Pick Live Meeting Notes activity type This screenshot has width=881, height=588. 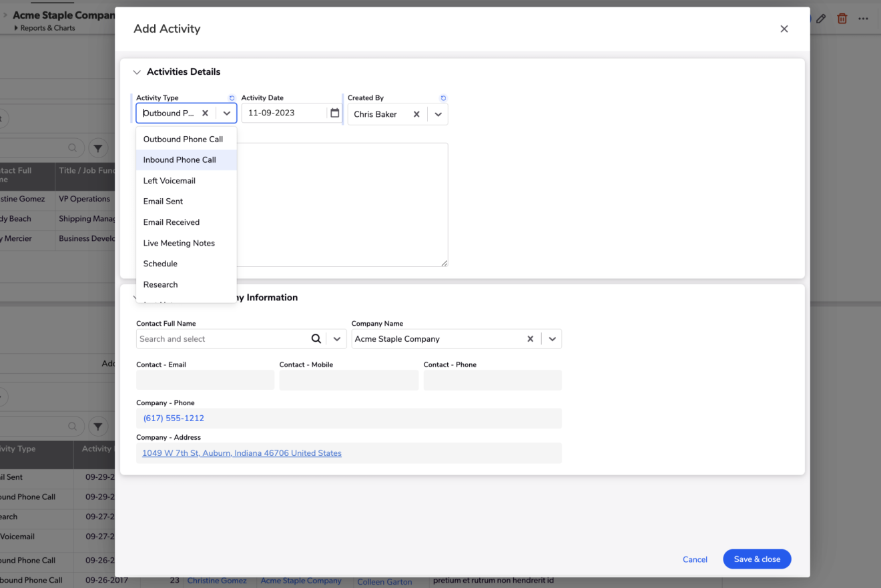[179, 243]
